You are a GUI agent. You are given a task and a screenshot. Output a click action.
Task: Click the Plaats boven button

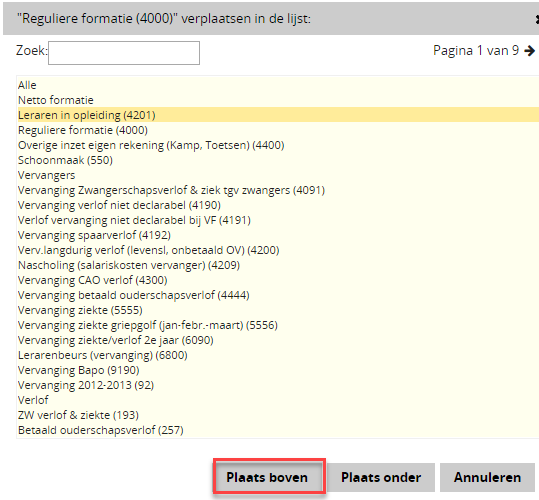click(x=267, y=477)
